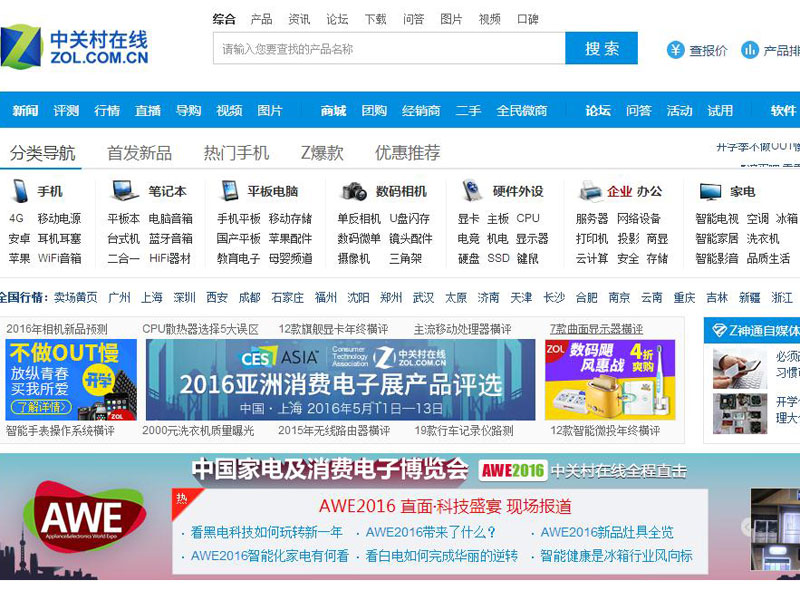Select the 论坛 search category tab
This screenshot has height=600, width=800.
pos(337,19)
